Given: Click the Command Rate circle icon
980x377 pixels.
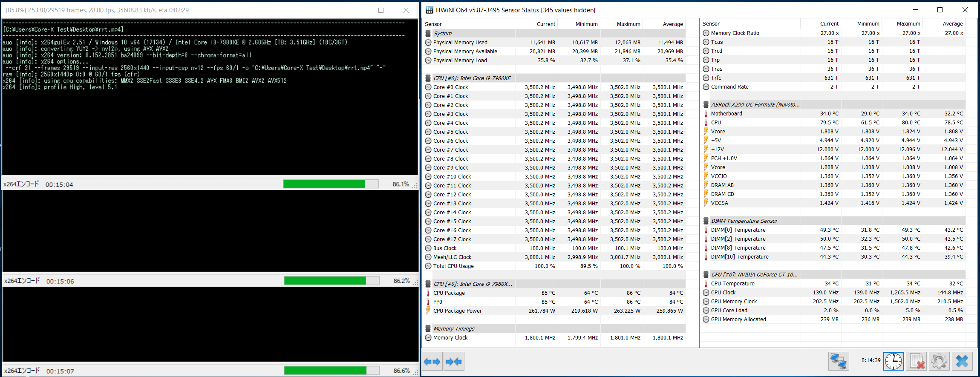Looking at the screenshot, I should (x=706, y=86).
